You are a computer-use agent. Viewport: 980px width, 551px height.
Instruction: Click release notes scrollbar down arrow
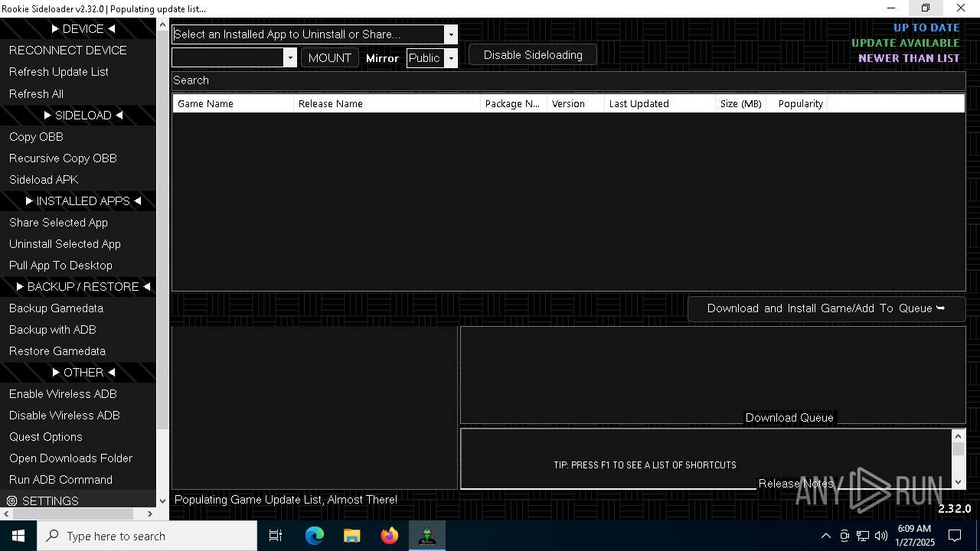[958, 482]
